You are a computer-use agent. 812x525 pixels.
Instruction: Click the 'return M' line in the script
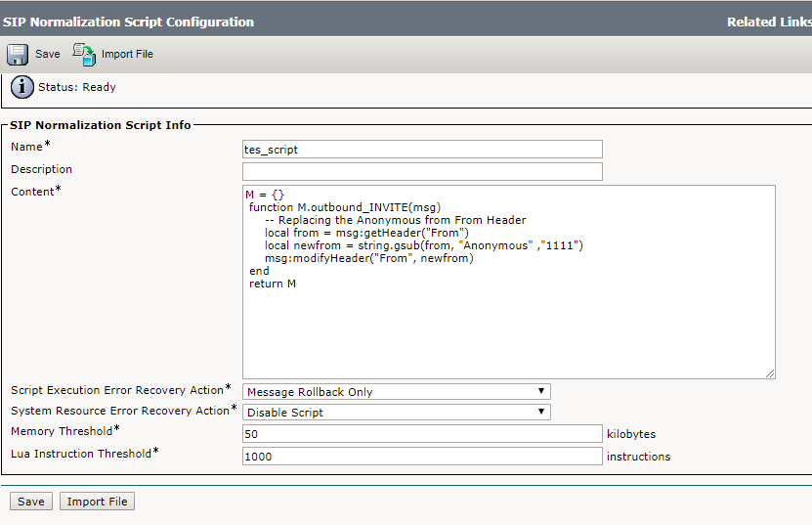(273, 284)
